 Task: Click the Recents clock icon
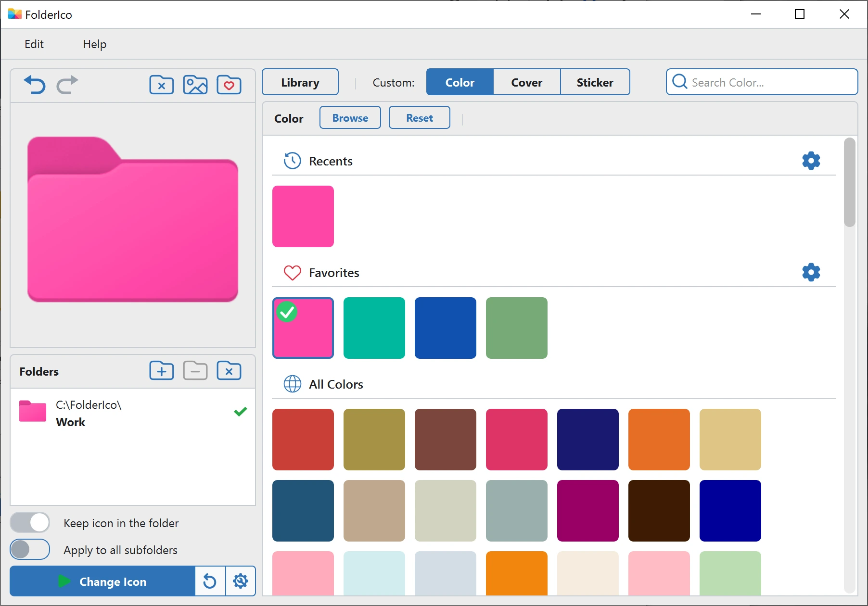click(x=293, y=161)
